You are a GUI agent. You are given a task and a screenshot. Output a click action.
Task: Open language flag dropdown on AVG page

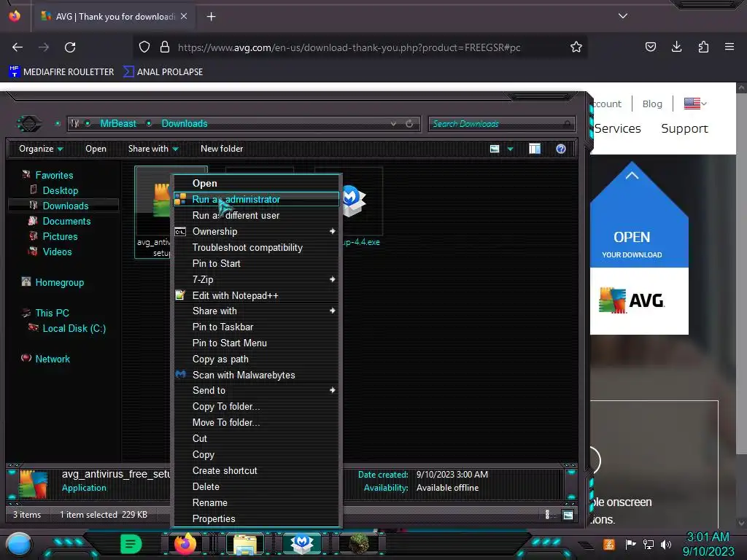[x=695, y=104]
